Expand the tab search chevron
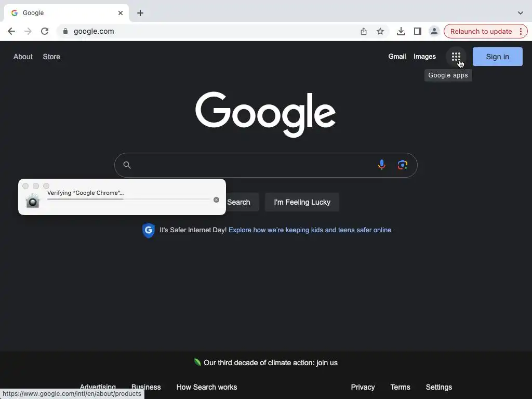This screenshot has width=532, height=399. (x=520, y=13)
